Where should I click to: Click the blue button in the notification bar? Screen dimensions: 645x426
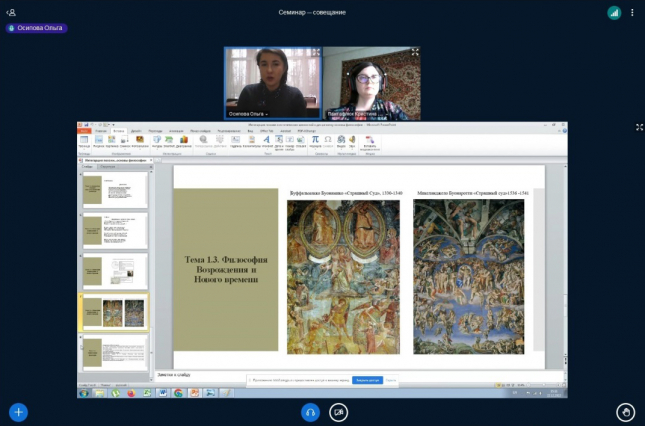pyautogui.click(x=366, y=380)
